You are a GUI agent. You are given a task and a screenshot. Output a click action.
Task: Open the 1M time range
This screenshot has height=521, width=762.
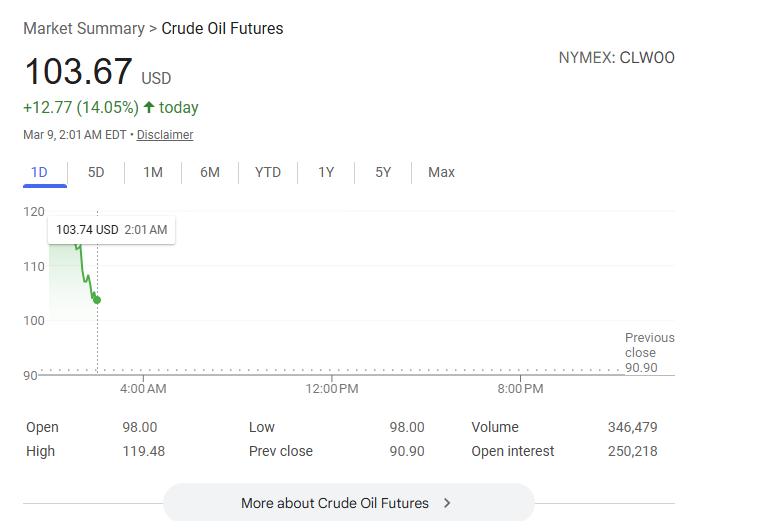coord(153,172)
